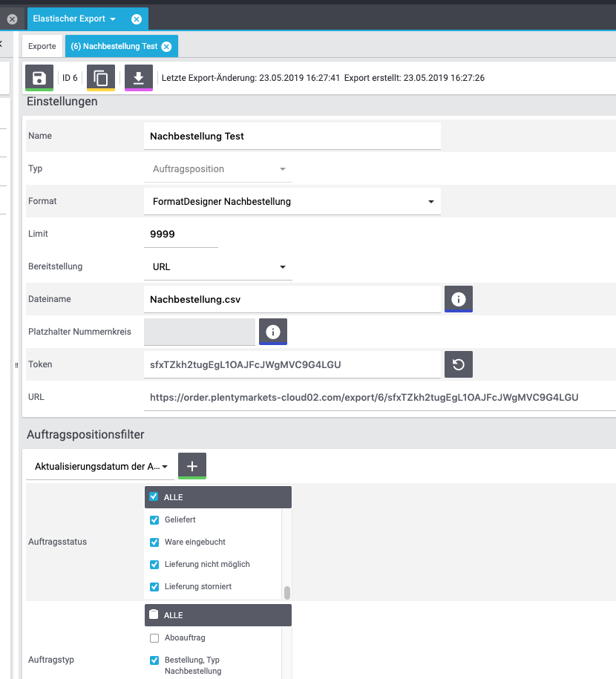Toggle ALLE checkbox in Auftragsstatus

154,497
